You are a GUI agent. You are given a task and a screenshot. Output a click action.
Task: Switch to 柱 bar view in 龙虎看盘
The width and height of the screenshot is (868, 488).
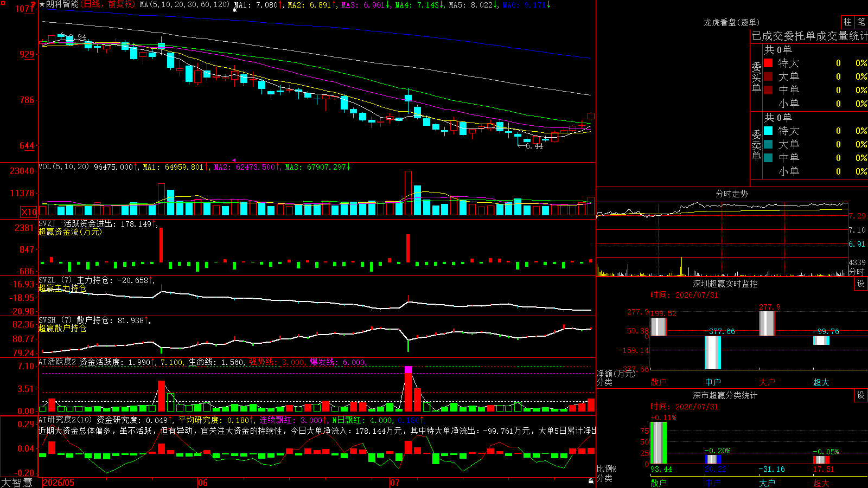click(847, 22)
